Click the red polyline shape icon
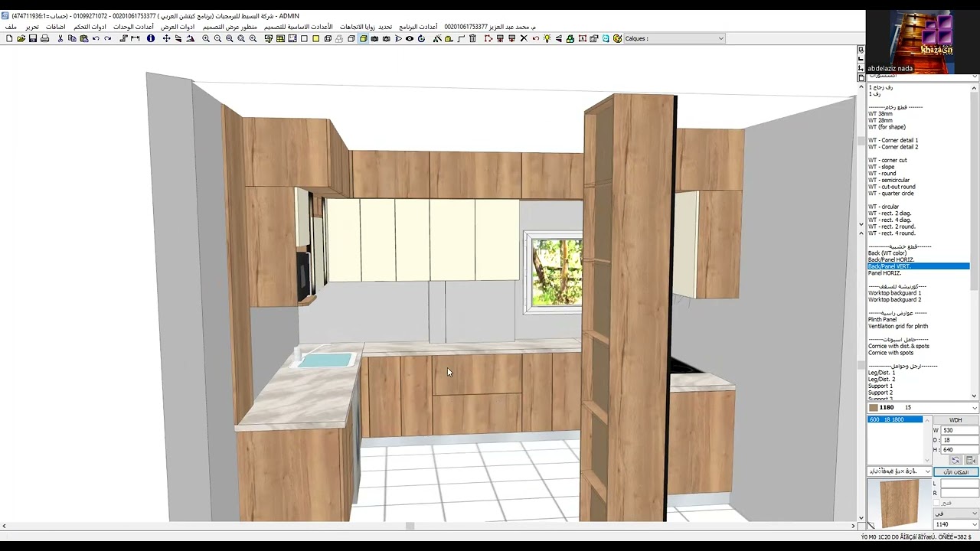The height and width of the screenshot is (551, 980). [488, 38]
